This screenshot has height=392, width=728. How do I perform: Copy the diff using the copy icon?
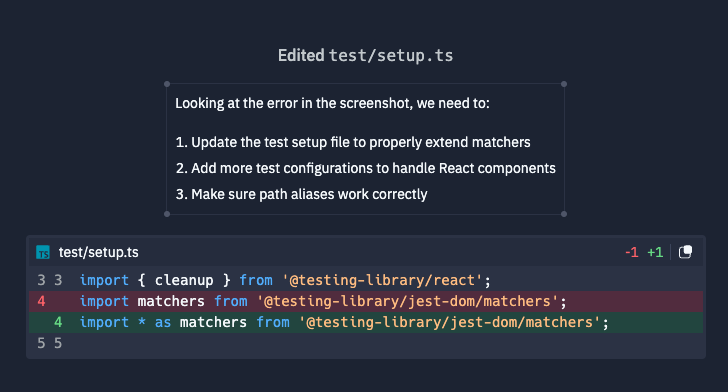point(685,252)
